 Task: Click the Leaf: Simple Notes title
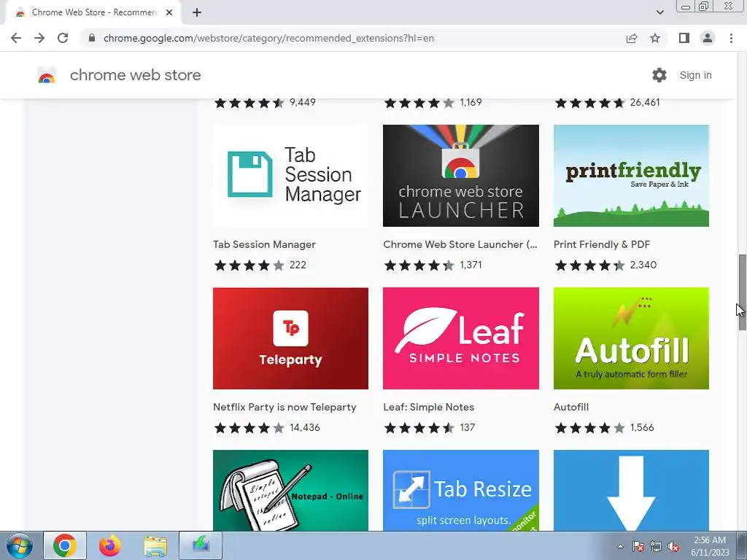coord(429,407)
